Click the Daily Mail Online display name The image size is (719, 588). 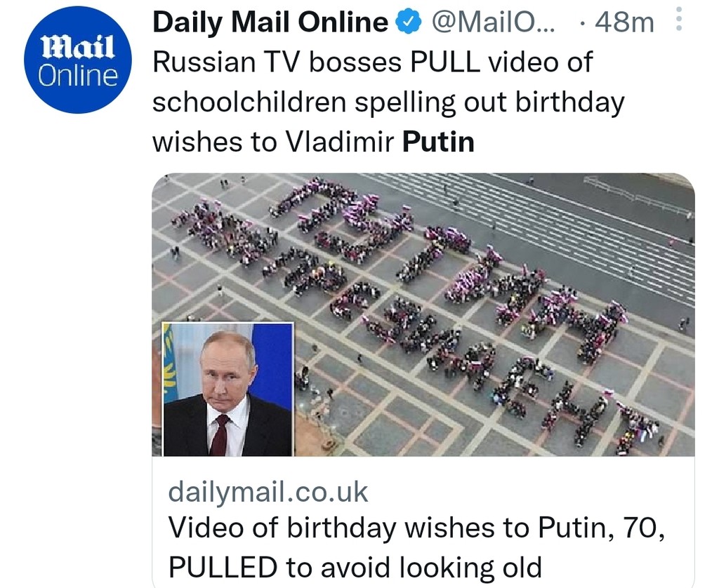pyautogui.click(x=270, y=23)
